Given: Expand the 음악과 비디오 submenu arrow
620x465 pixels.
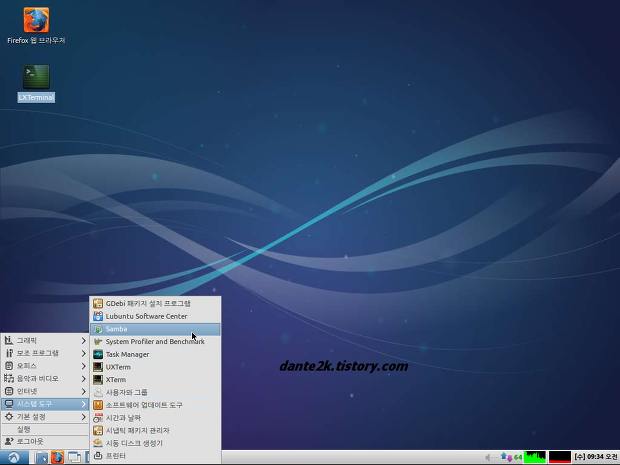Looking at the screenshot, I should click(x=83, y=378).
